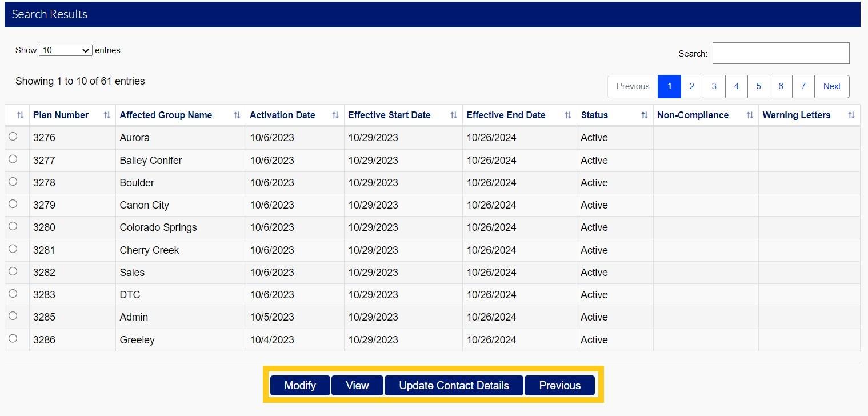Click the Status column sort icon
This screenshot has width=868, height=416.
[x=645, y=115]
